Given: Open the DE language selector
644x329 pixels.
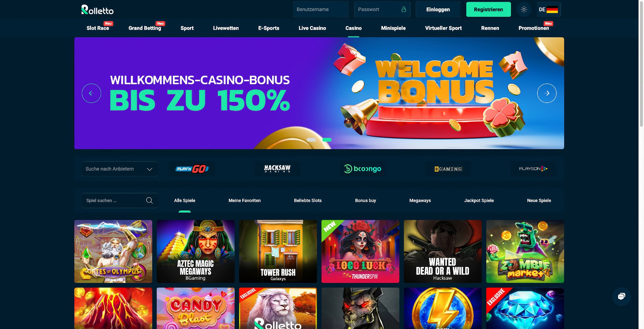Looking at the screenshot, I should tap(549, 10).
